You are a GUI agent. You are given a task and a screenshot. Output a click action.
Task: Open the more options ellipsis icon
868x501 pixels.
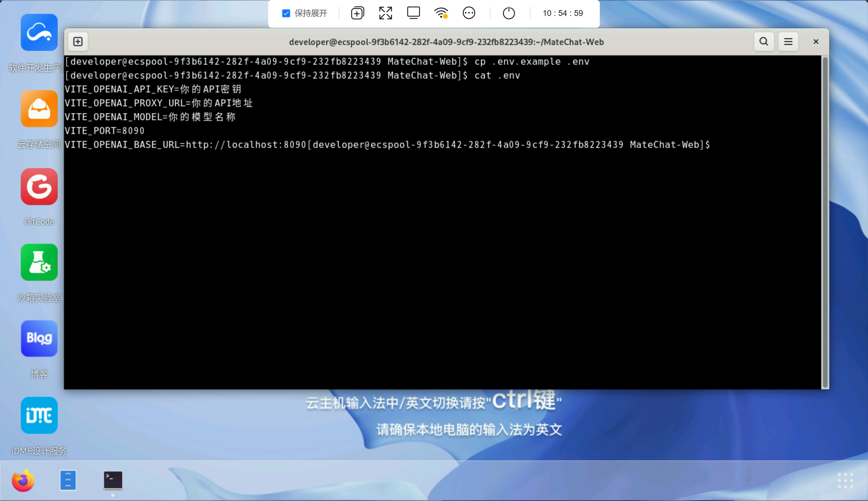469,13
